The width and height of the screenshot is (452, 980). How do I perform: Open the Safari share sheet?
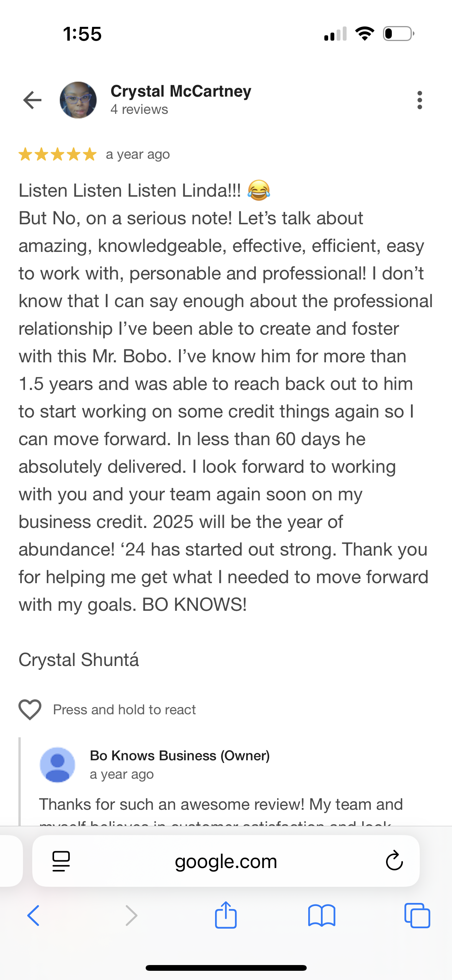click(226, 915)
